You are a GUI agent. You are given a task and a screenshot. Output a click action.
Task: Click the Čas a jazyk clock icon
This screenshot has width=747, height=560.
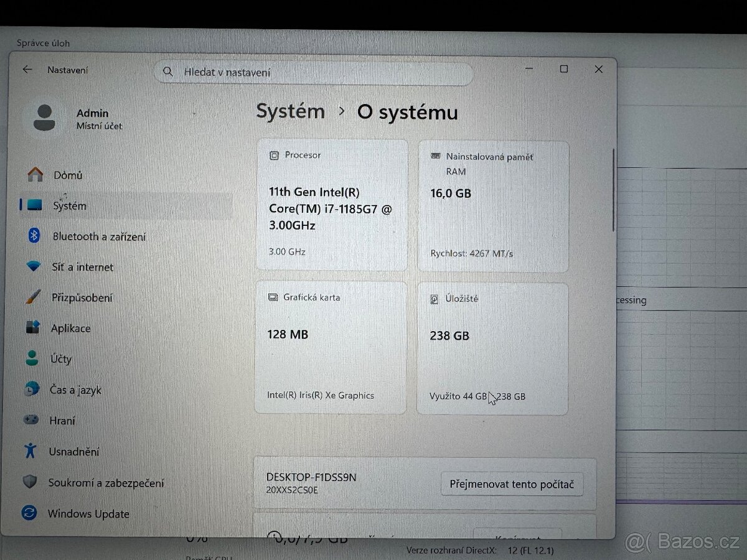pyautogui.click(x=31, y=390)
